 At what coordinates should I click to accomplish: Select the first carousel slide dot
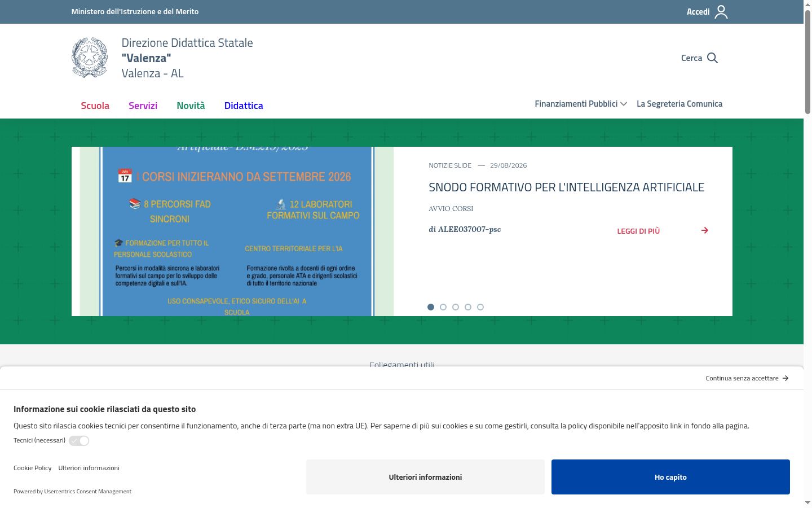click(x=431, y=307)
